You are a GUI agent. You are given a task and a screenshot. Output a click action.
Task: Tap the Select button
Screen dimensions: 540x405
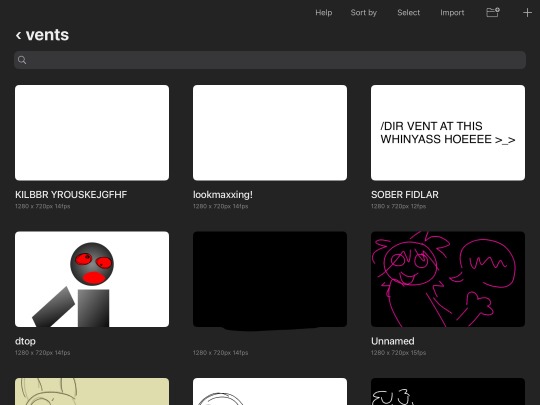coord(408,13)
